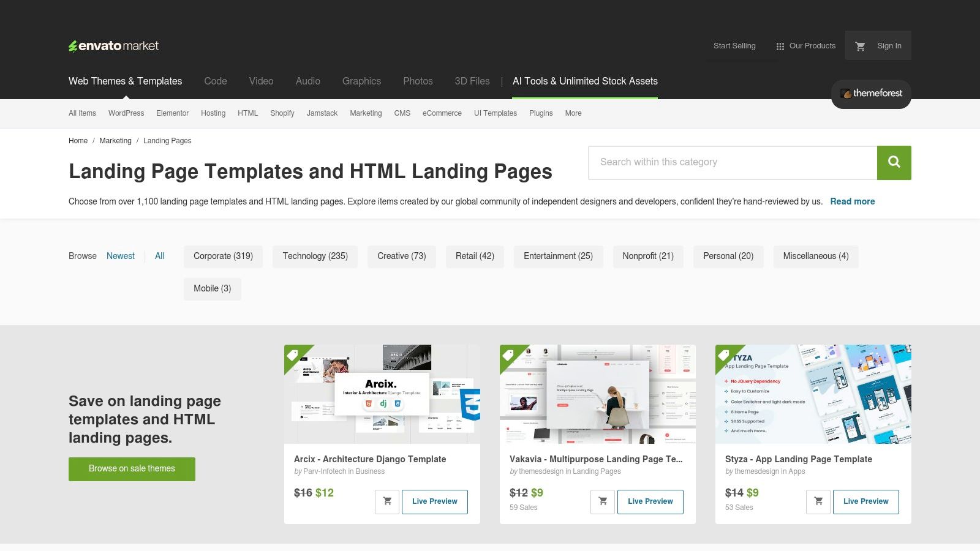Click the Envato Market logo
980x551 pixels.
[x=113, y=45]
